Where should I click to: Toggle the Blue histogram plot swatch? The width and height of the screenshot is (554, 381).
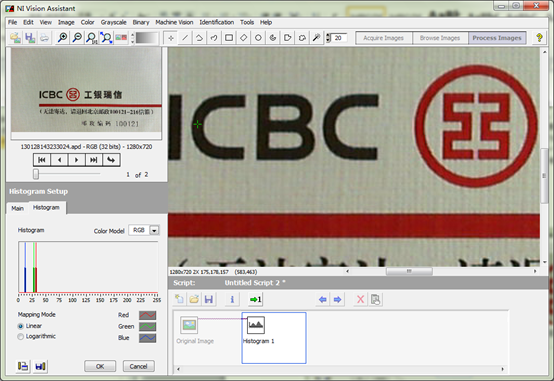[147, 338]
